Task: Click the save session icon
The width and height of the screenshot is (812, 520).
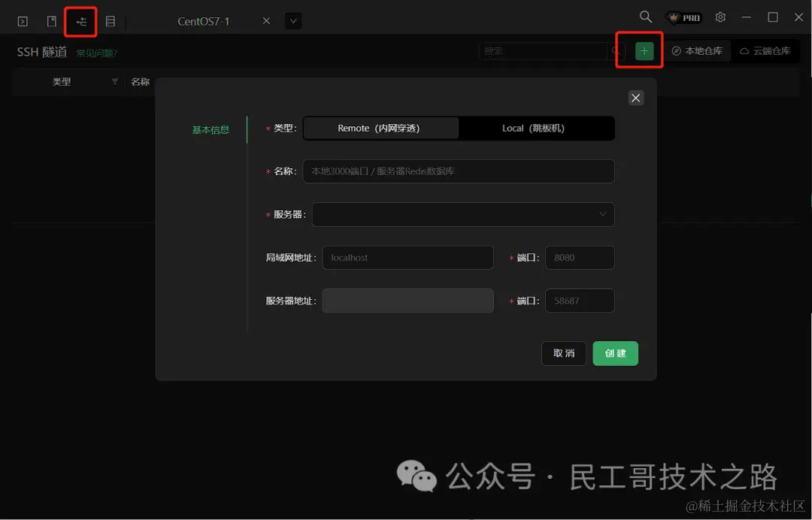Action: (51, 21)
